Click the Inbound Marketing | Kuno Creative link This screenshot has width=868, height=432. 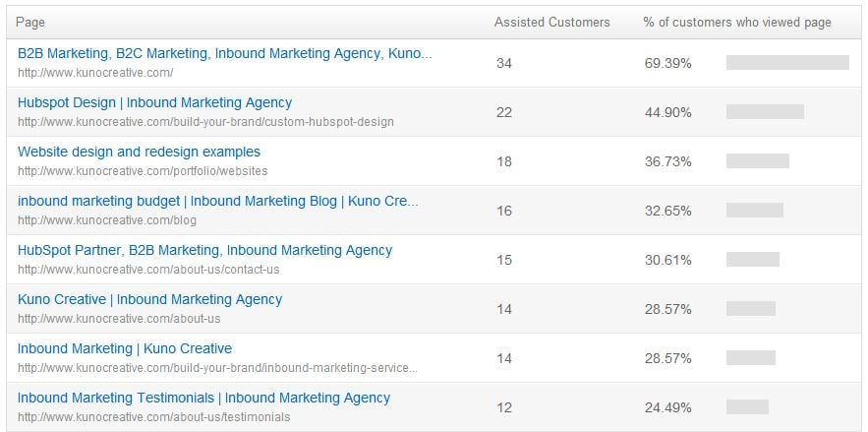coord(125,348)
